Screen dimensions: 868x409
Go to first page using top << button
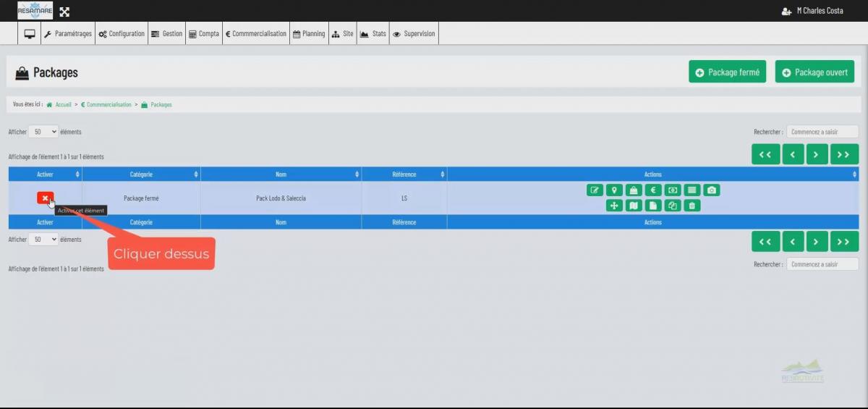coord(765,154)
